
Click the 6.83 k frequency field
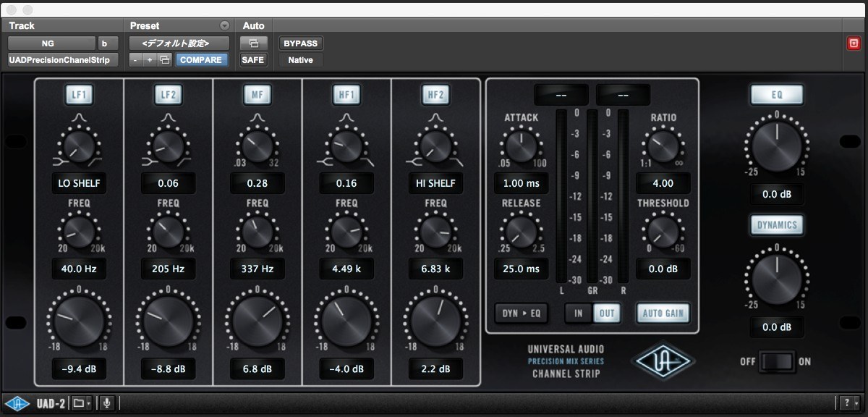tap(435, 269)
